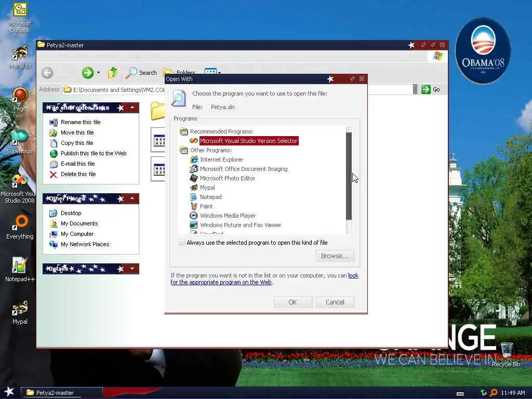The image size is (532, 399).
Task: Click Microsoft Photo Editor icon in list
Action: pyautogui.click(x=194, y=178)
